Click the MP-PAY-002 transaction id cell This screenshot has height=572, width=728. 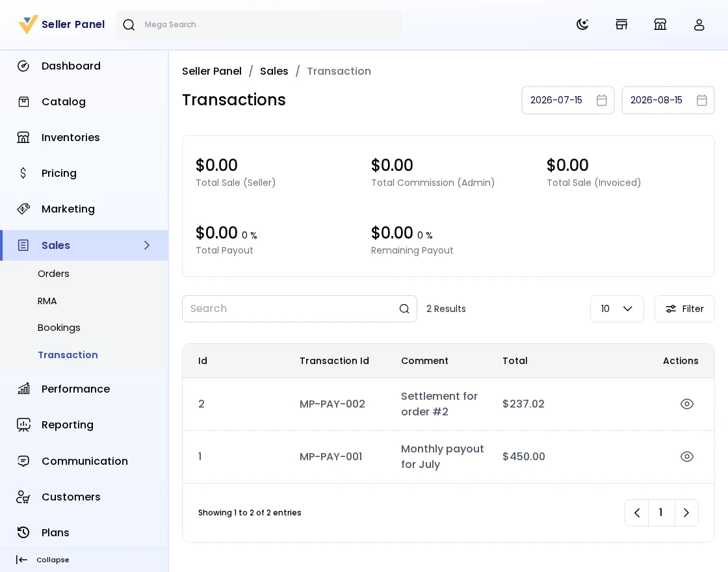(332, 404)
